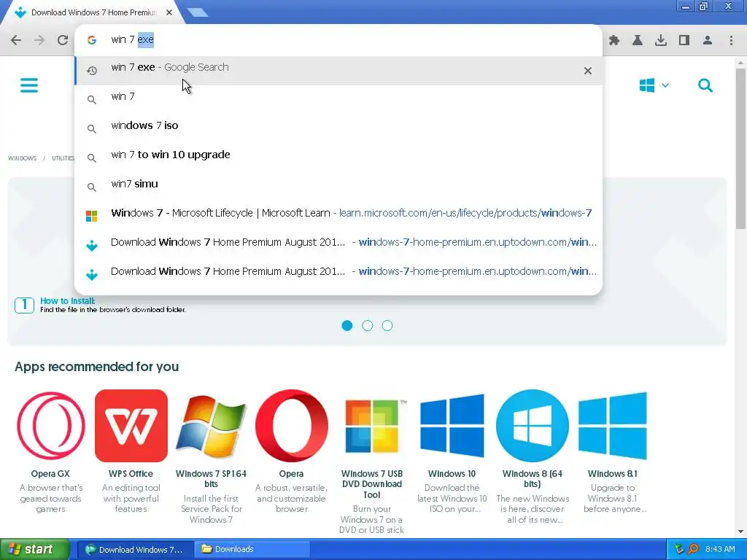Choose the 'win 7' search suggestion
Screen dimensions: 747x560
(338, 97)
